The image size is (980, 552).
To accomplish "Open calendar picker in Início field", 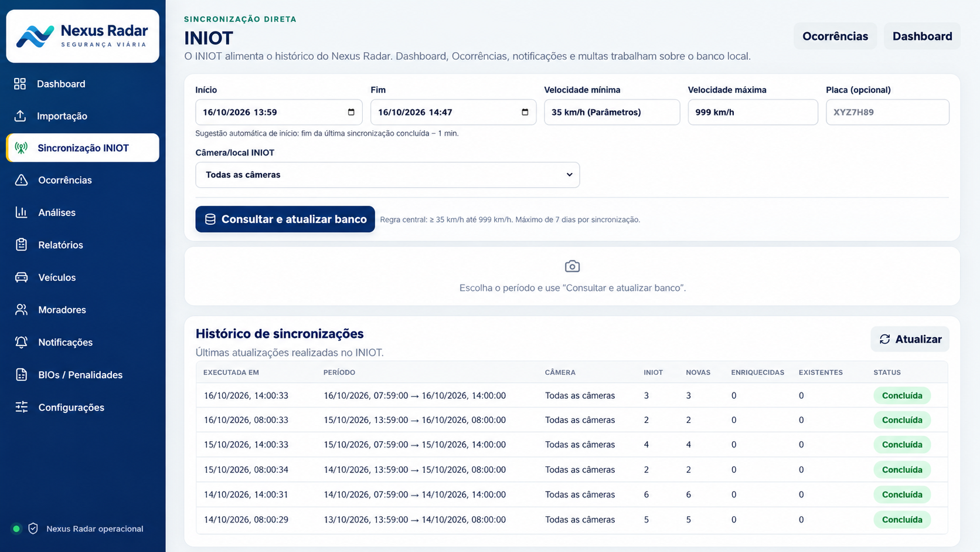I will [351, 112].
